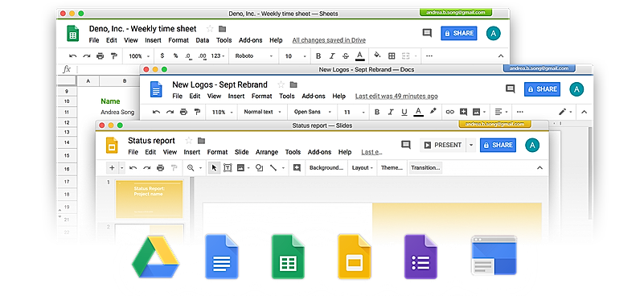Screen dimensions: 644x296
Task: Open Roboto font dropdown in Sheets
Action: [254, 56]
